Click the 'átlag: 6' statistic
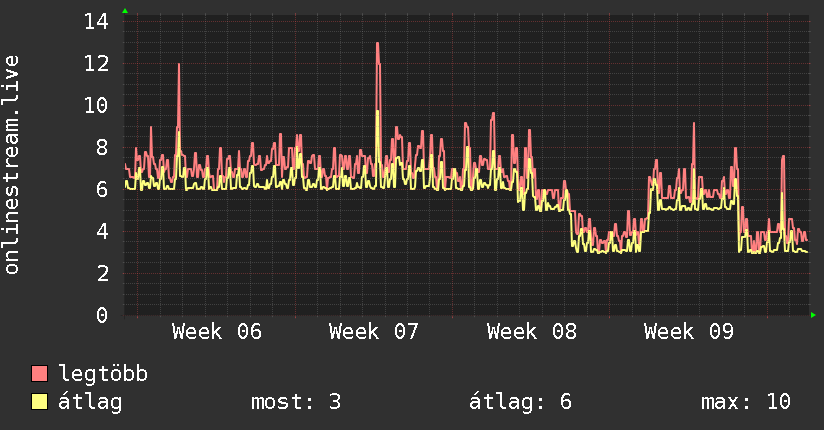Viewport: 824px width, 430px height. click(x=520, y=402)
